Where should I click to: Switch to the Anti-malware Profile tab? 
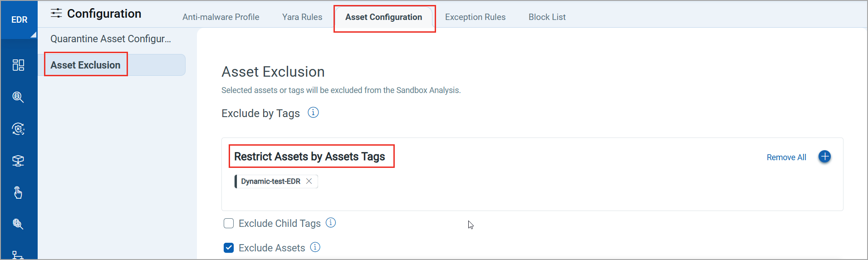(x=221, y=17)
